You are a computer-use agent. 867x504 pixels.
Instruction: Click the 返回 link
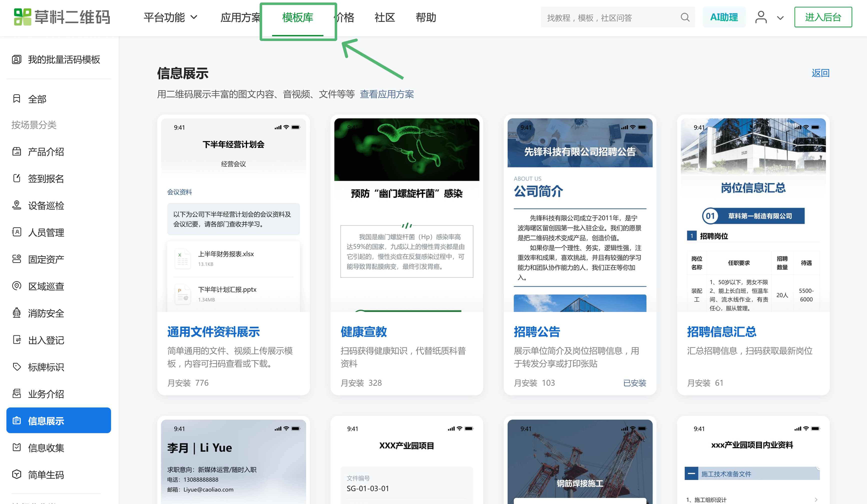[820, 73]
